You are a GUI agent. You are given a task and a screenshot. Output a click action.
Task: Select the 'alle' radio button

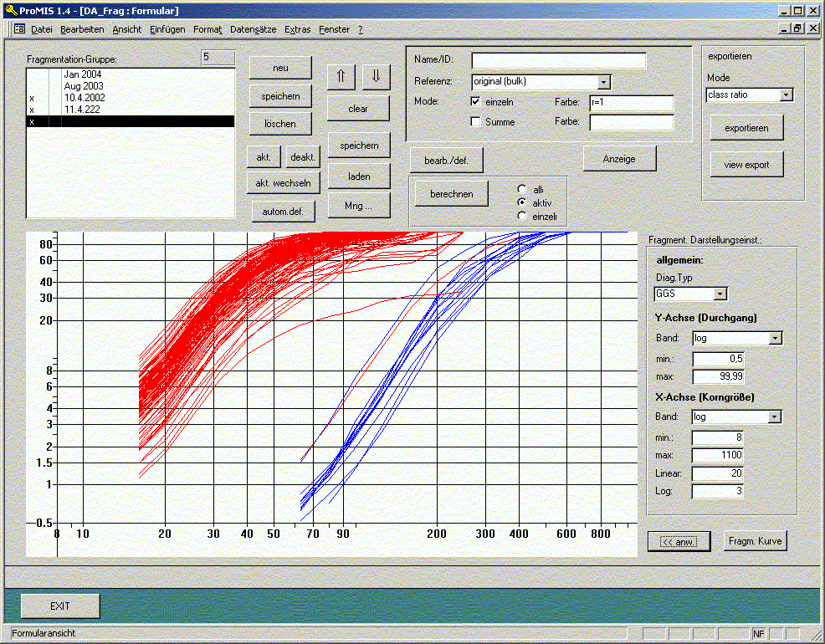522,190
